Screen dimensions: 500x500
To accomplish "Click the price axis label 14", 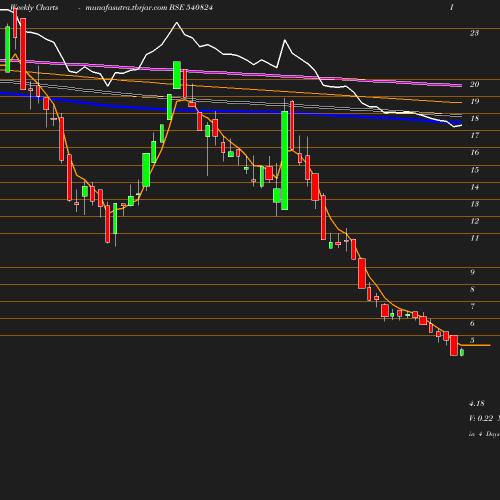I will tap(474, 187).
